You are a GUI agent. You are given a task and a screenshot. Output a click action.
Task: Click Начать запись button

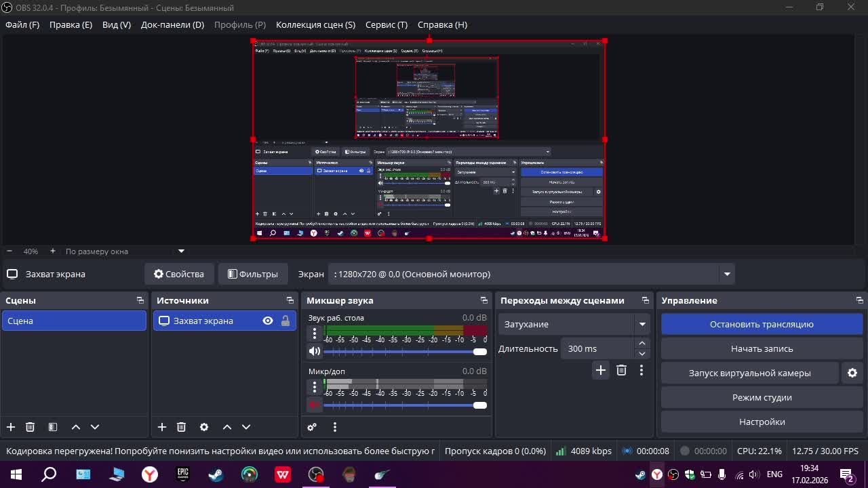tap(762, 348)
